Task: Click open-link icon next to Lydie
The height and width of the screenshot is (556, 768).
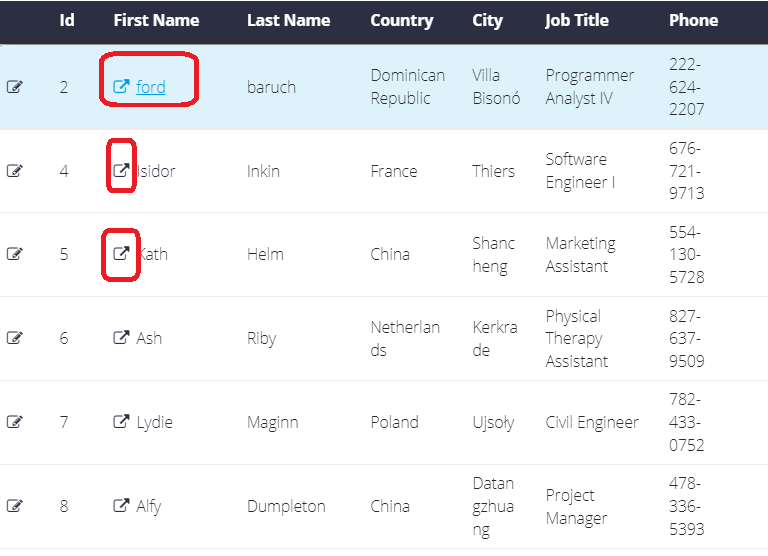Action: (x=121, y=421)
